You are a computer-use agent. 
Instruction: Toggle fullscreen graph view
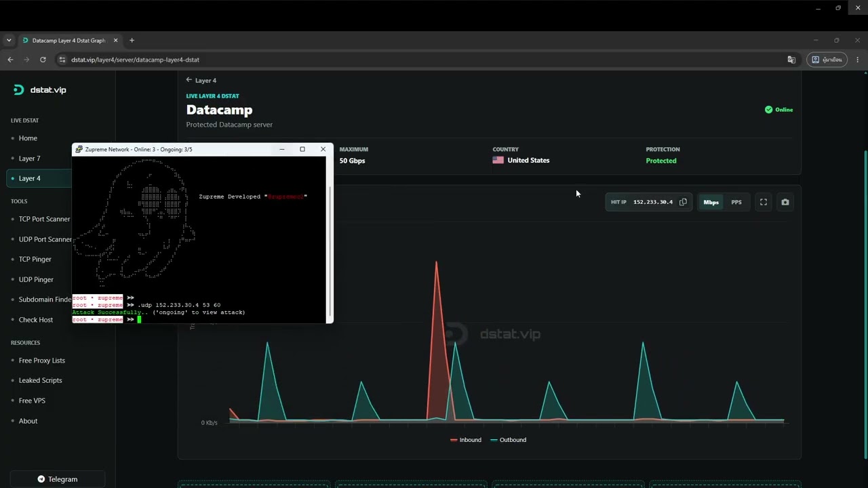tap(764, 202)
